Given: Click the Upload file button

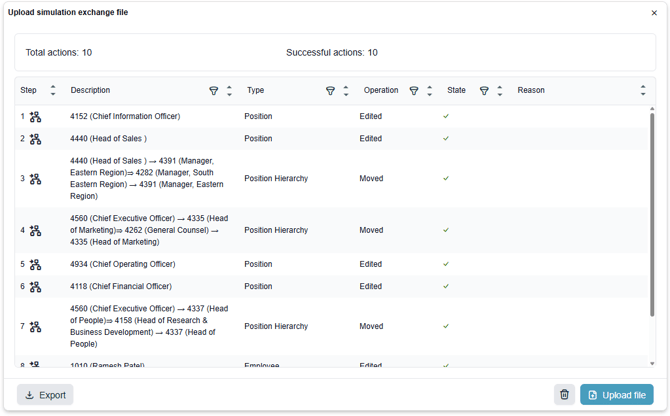Looking at the screenshot, I should 617,395.
